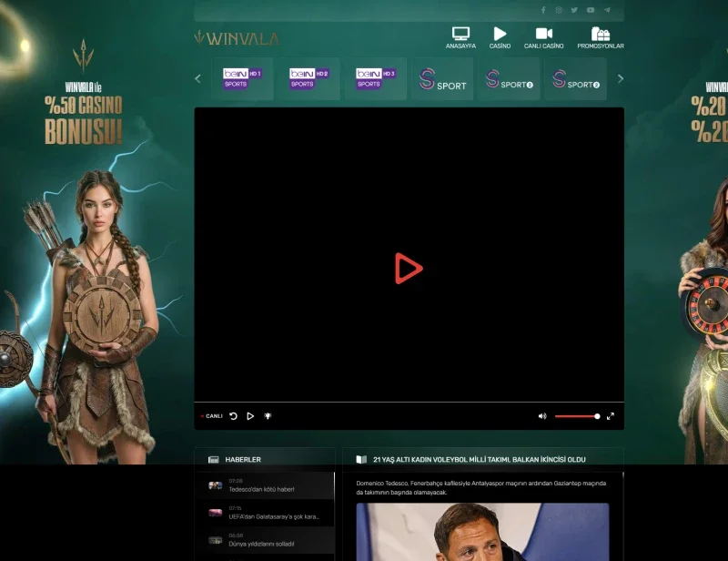Image resolution: width=728 pixels, height=561 pixels.
Task: Click the 07:15 news timestamp
Action: (235, 508)
